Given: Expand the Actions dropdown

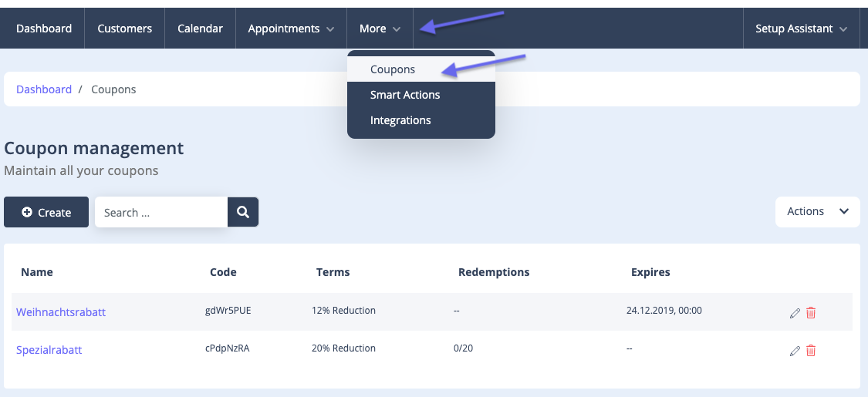Looking at the screenshot, I should 817,211.
